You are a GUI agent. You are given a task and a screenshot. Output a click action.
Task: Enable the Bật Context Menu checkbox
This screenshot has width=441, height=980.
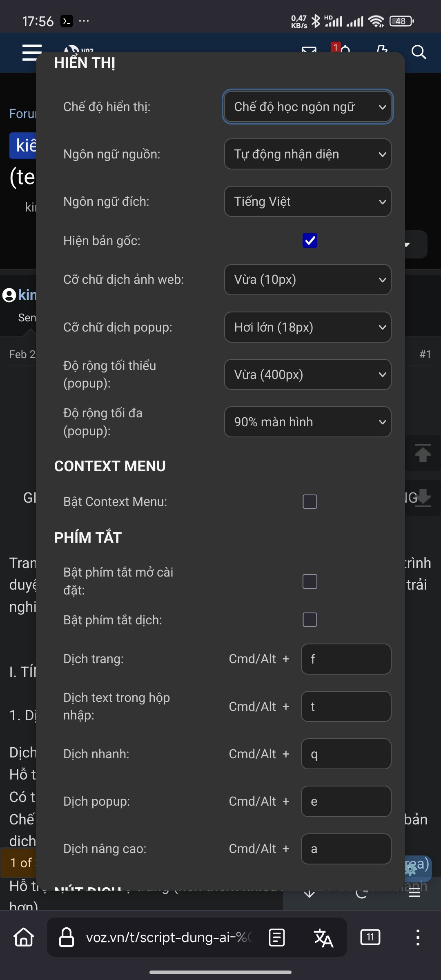(310, 501)
